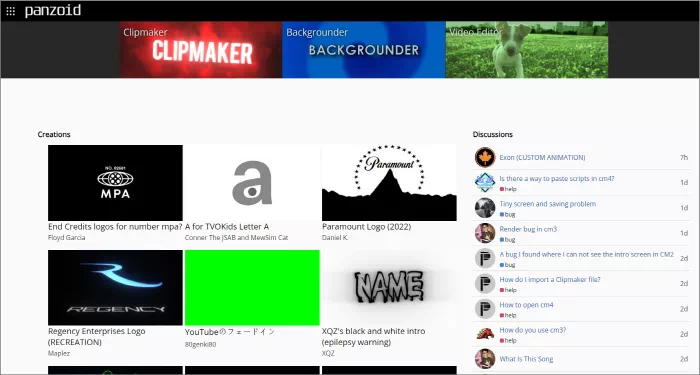
Task: Click 'A for TVOKids Letter A' title
Action: tap(227, 227)
